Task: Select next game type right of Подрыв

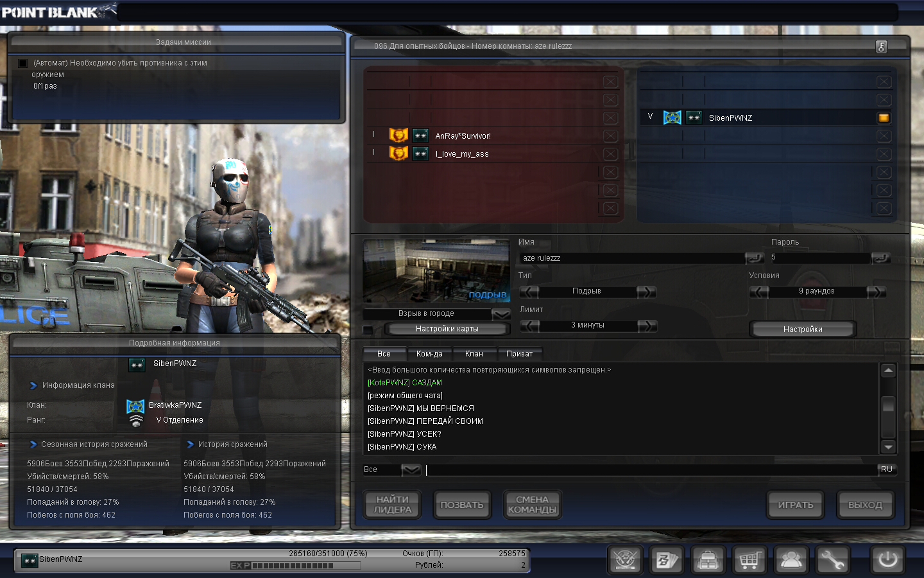Action: pos(647,292)
